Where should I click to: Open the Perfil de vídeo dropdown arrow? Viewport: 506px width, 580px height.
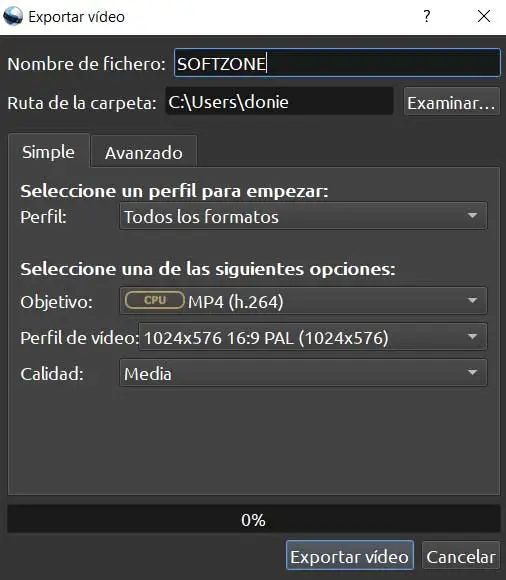coord(472,337)
